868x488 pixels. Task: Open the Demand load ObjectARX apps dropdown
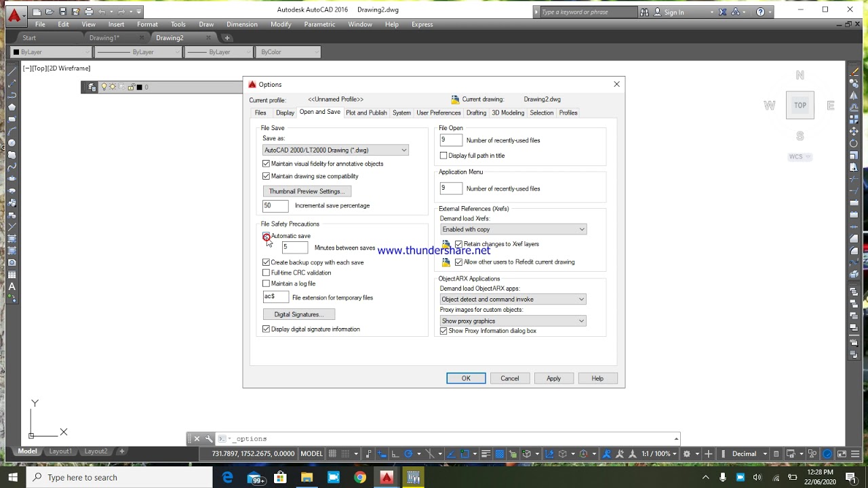(x=513, y=299)
